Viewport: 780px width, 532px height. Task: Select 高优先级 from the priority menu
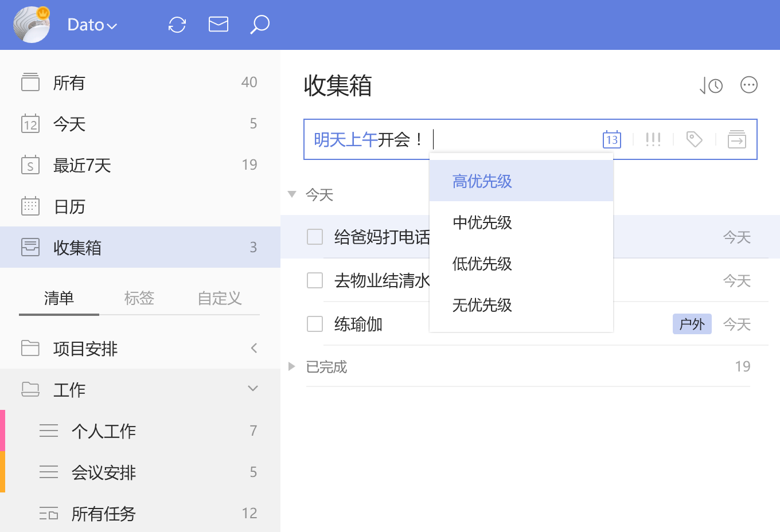482,181
